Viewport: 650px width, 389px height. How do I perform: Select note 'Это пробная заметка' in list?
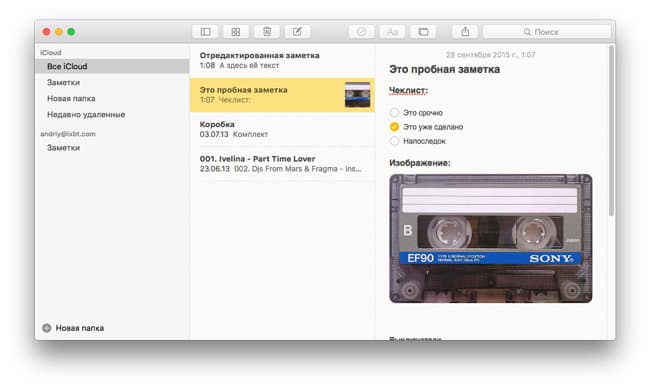[282, 95]
